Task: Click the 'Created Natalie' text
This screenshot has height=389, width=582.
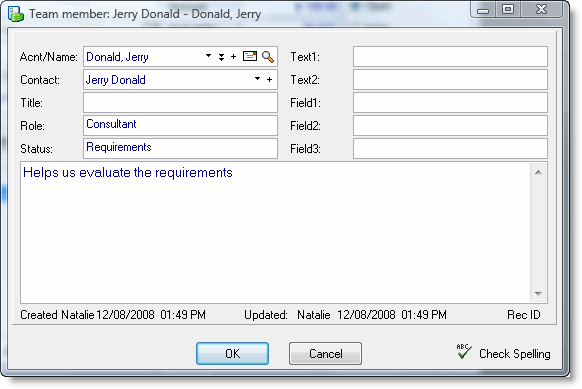Action: (x=57, y=315)
